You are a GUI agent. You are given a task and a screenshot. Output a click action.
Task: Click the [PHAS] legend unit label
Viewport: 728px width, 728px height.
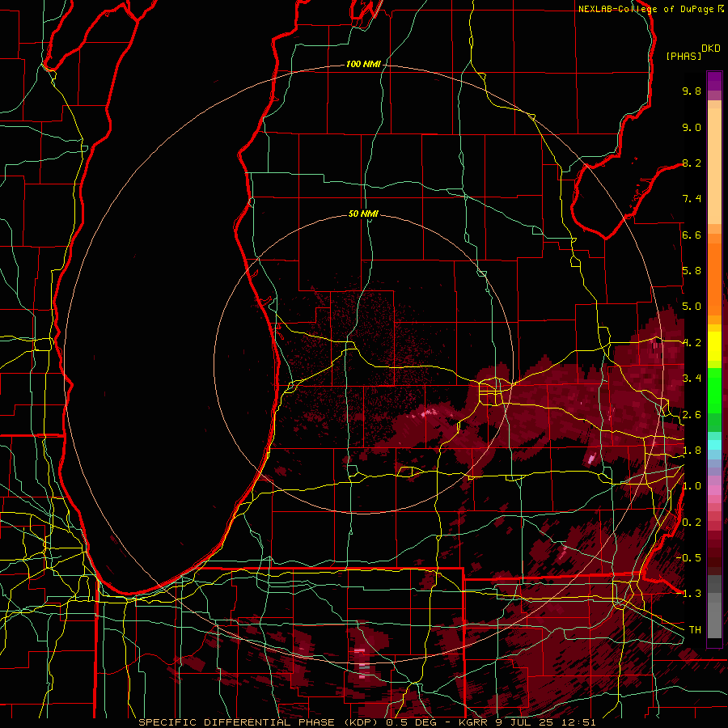click(684, 56)
